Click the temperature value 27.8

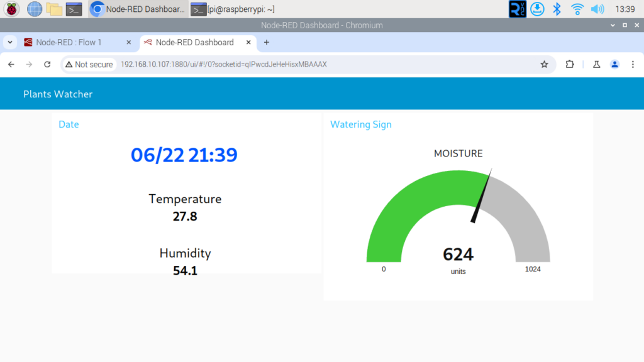pos(185,216)
